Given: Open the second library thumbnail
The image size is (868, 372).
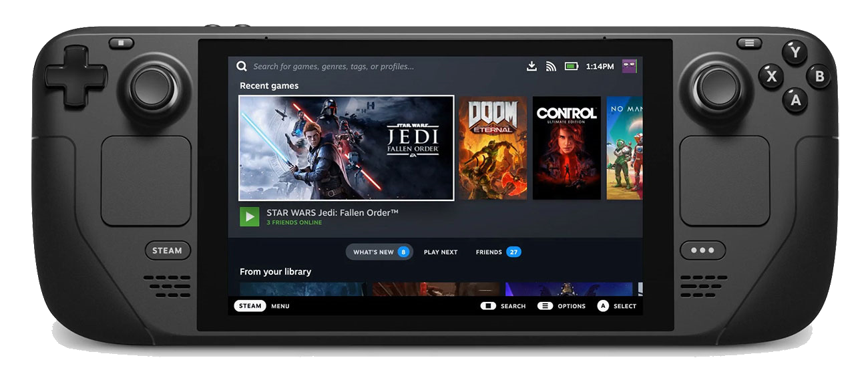Looking at the screenshot, I should 436,289.
